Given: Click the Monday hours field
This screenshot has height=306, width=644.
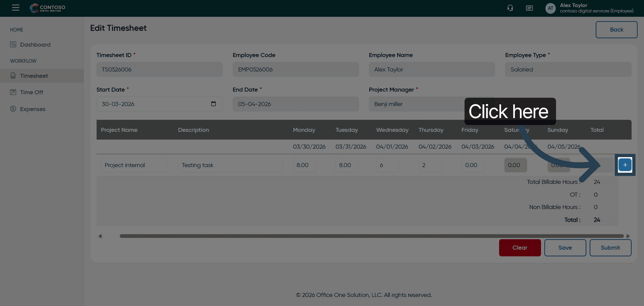Looking at the screenshot, I should point(304,165).
